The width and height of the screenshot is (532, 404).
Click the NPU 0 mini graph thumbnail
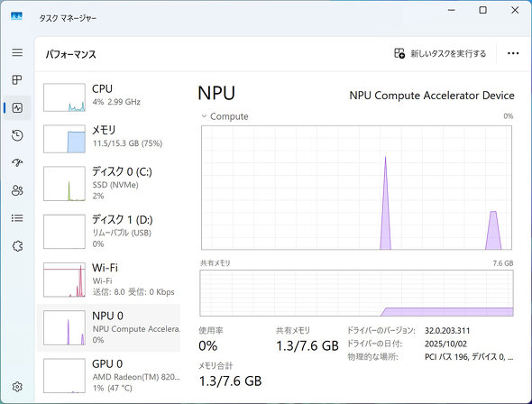[64, 327]
